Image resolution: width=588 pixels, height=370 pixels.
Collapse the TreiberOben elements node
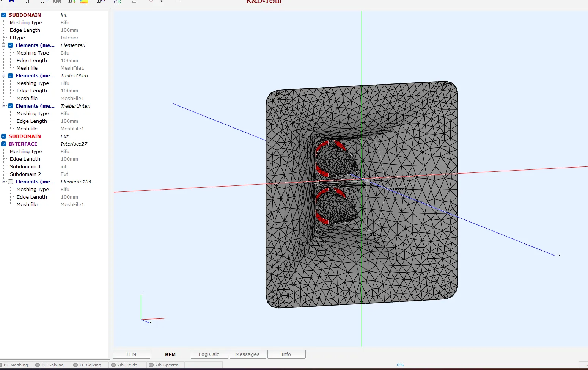[4, 75]
